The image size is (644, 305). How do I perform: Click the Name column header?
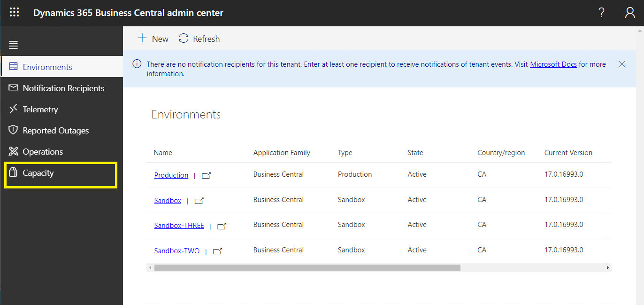click(x=163, y=153)
